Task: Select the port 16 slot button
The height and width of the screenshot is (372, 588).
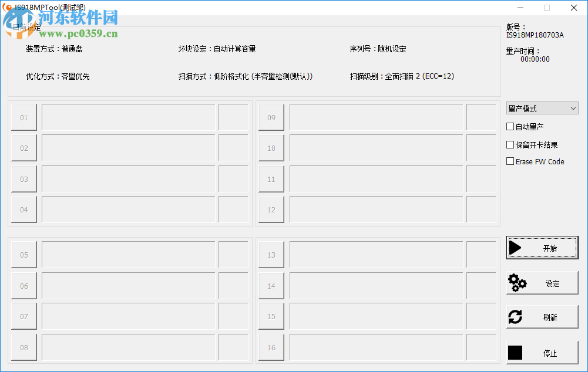Action: (271, 347)
